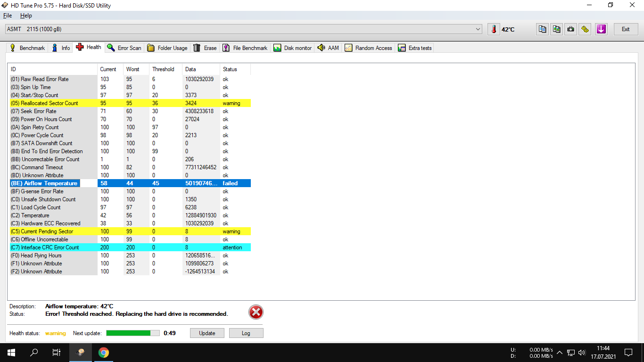Click the Update button
This screenshot has width=644, height=362.
click(x=207, y=333)
